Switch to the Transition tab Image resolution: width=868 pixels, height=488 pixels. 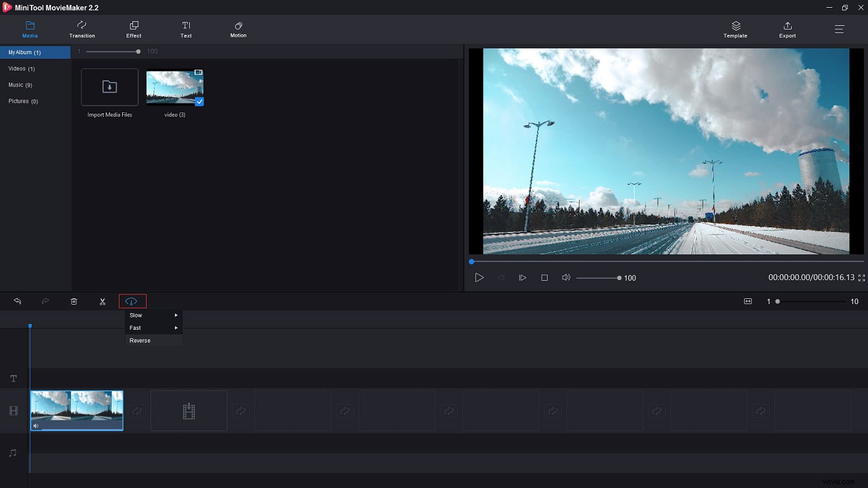coord(82,29)
